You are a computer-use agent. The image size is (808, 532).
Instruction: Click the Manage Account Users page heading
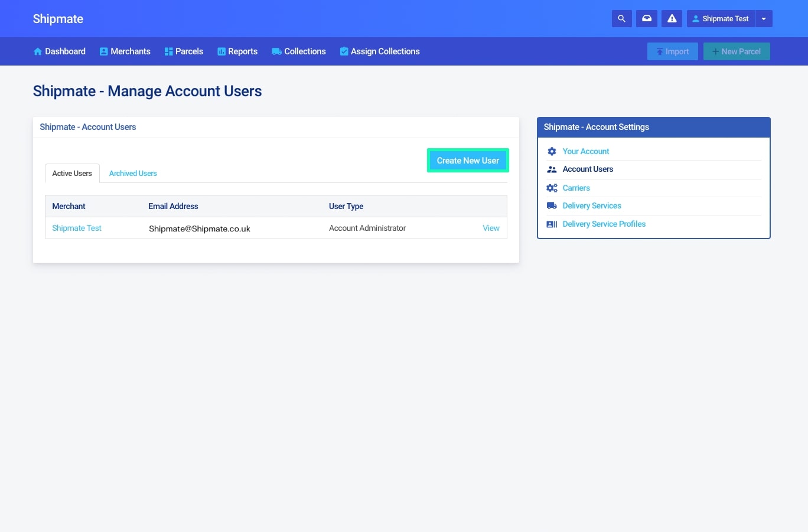pos(147,91)
